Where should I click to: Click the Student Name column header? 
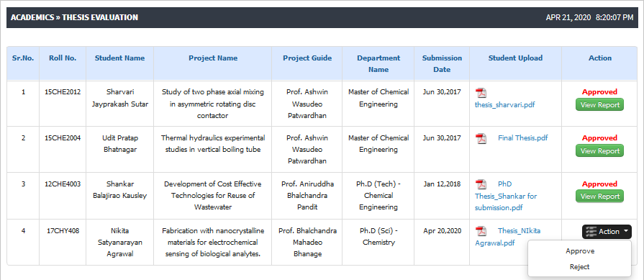[x=119, y=58]
